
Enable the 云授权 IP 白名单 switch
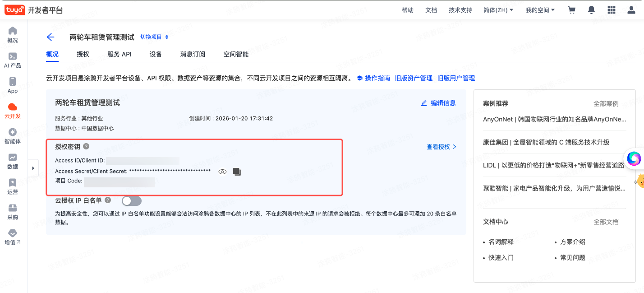click(x=132, y=200)
